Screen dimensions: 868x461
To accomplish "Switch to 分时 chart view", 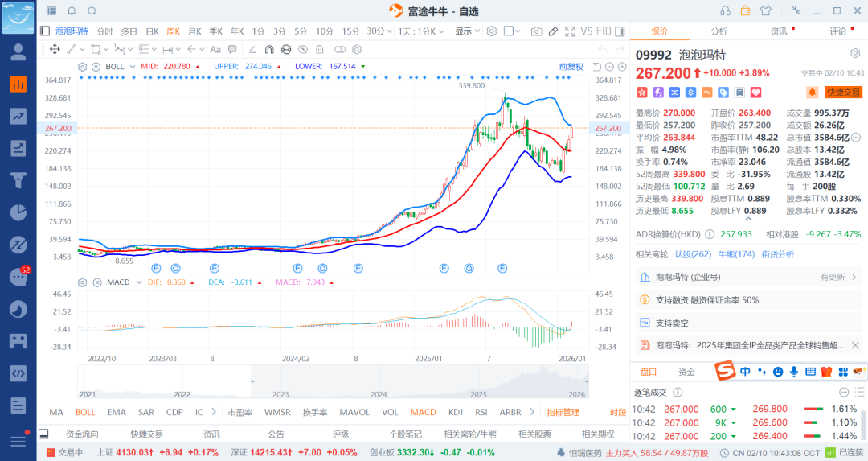I will (104, 31).
